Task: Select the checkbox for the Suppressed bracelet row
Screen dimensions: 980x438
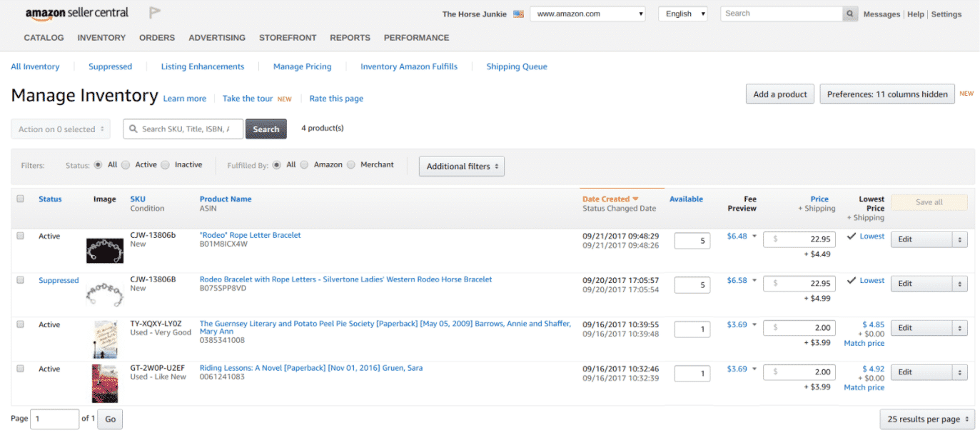Action: click(x=20, y=280)
